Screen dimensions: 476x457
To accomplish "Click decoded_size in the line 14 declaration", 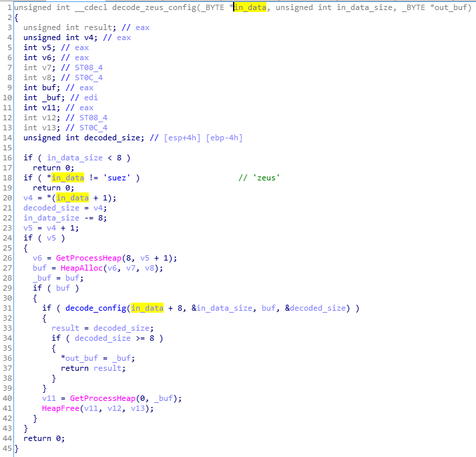I will pyautogui.click(x=112, y=138).
